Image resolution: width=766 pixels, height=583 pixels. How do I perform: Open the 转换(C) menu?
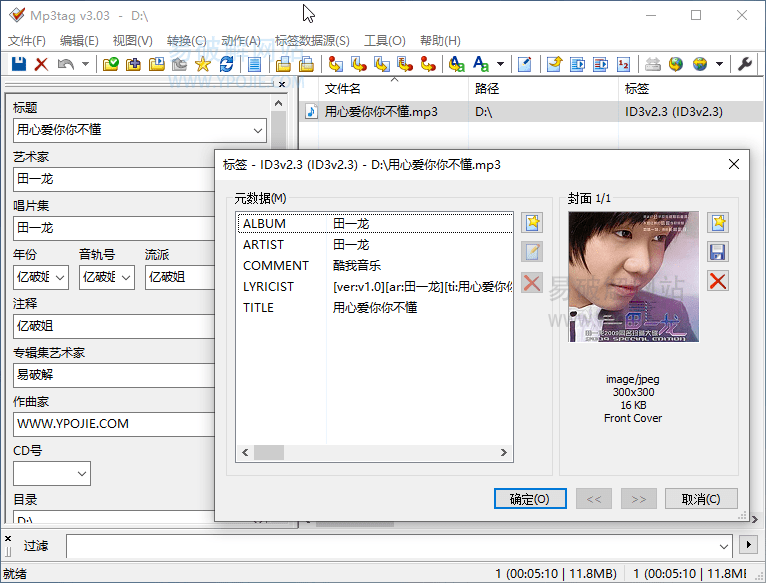tap(186, 41)
